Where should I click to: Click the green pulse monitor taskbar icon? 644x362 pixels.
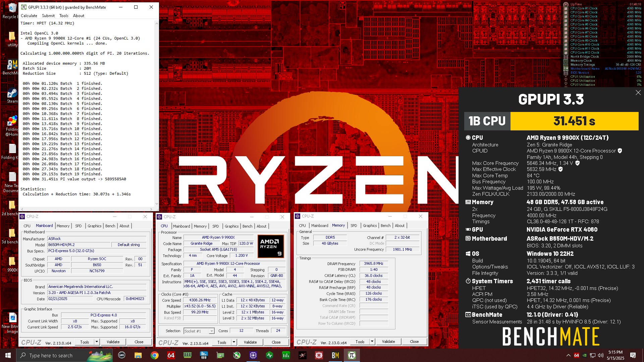pos(270,355)
